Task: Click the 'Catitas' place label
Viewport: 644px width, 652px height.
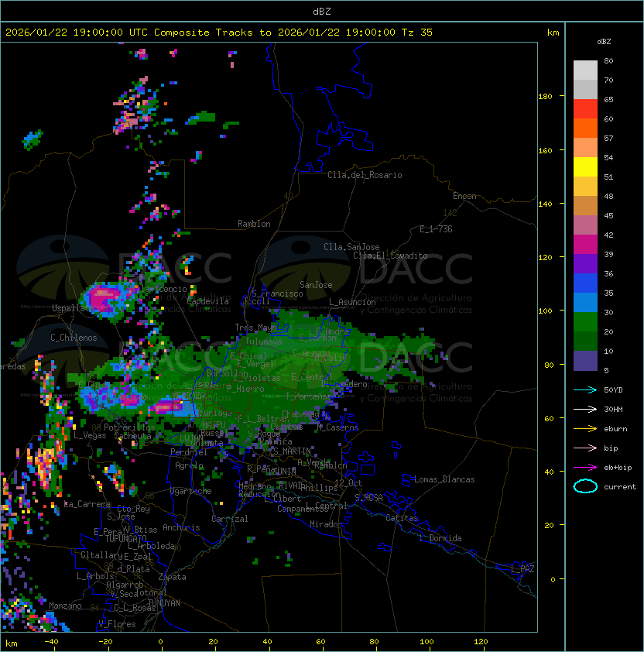Action: pyautogui.click(x=402, y=518)
